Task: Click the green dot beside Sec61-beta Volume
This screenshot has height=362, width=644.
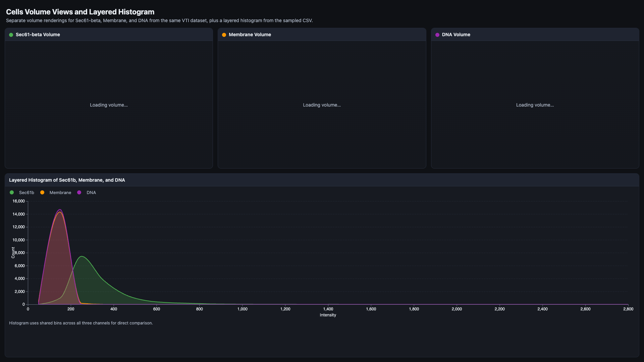Action: [x=11, y=35]
